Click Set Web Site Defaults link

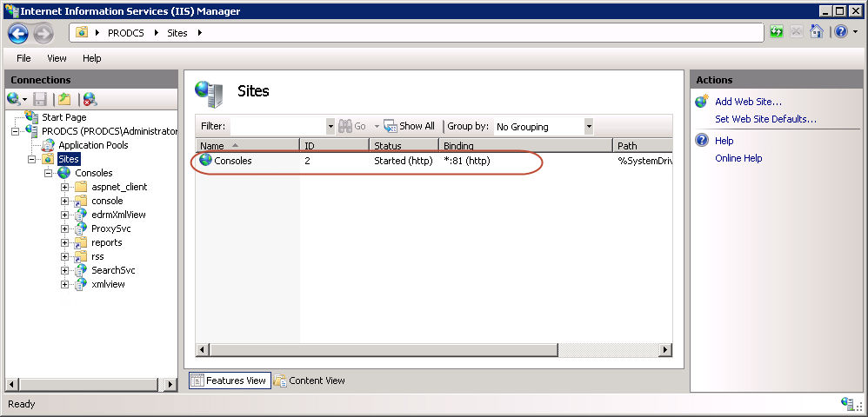(765, 119)
